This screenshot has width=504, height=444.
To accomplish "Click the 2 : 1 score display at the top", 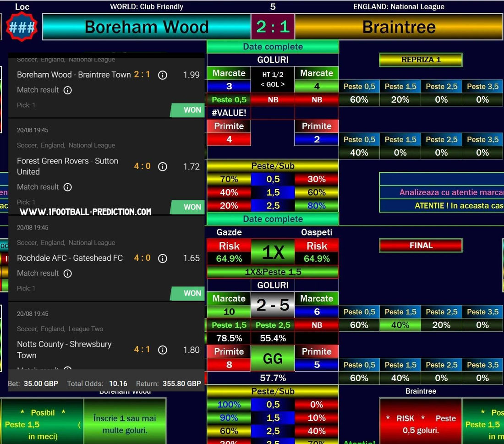I will click(273, 27).
